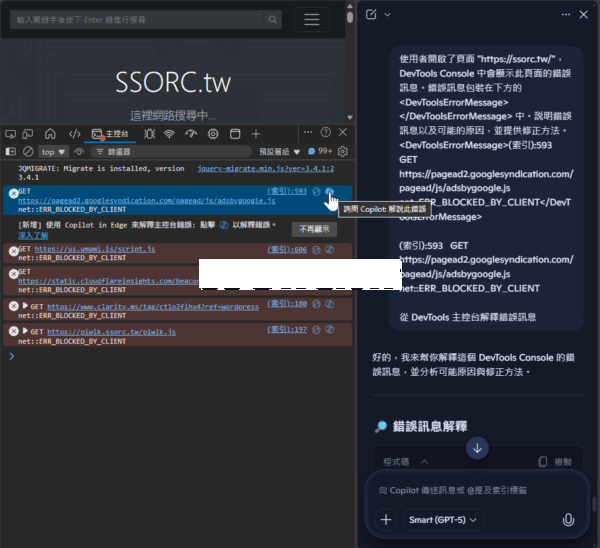Image resolution: width=600 pixels, height=548 pixels.
Task: Open the Network wifi icon tab
Action: point(169,134)
